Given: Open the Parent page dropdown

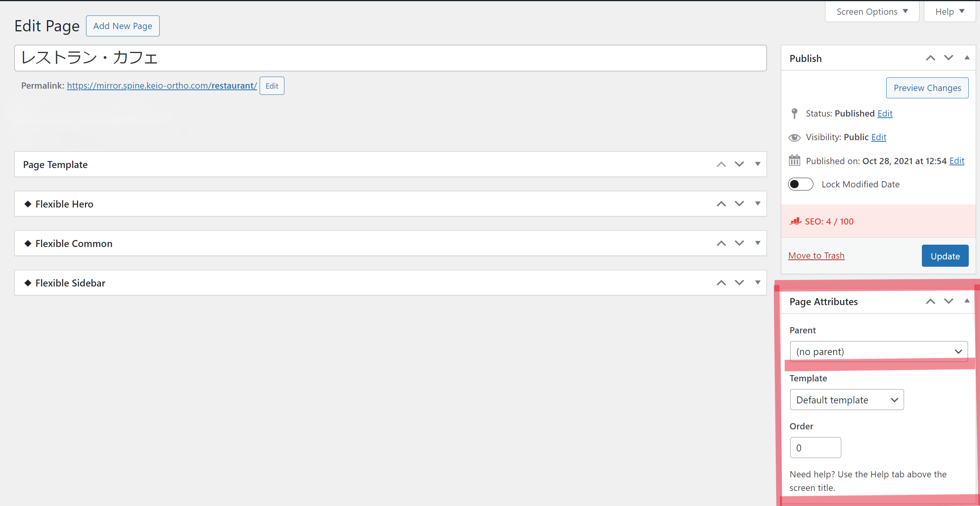Looking at the screenshot, I should [x=879, y=352].
